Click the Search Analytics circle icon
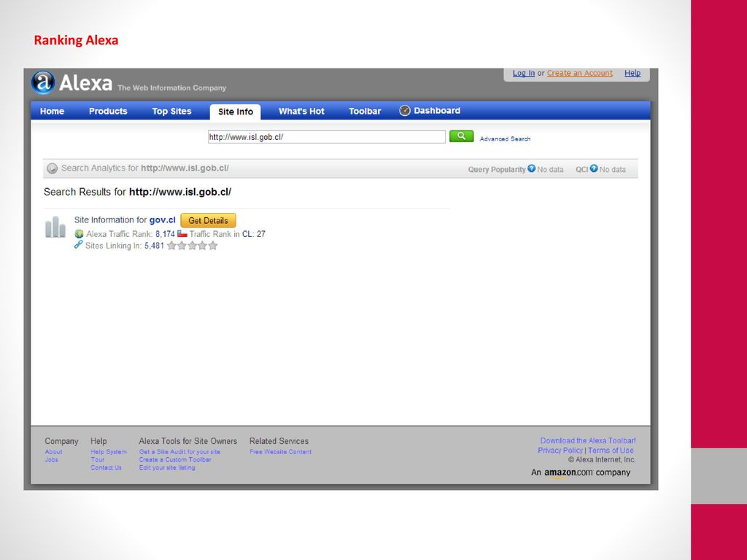747x560 pixels. 52,168
